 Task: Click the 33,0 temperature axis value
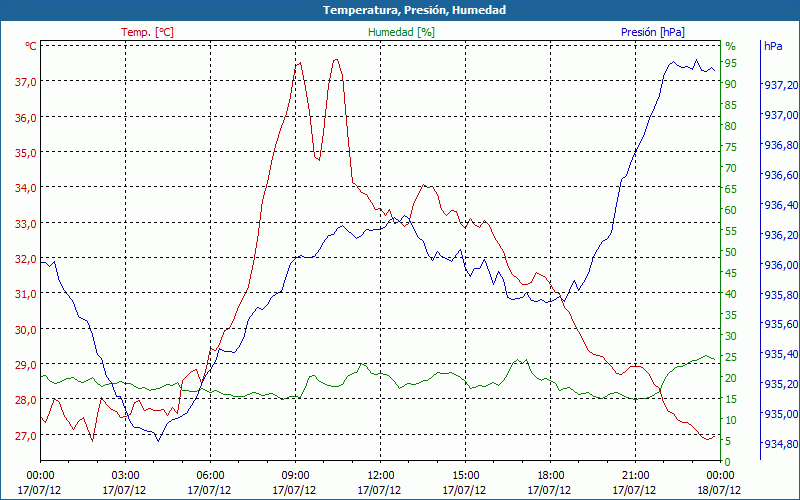pos(25,223)
